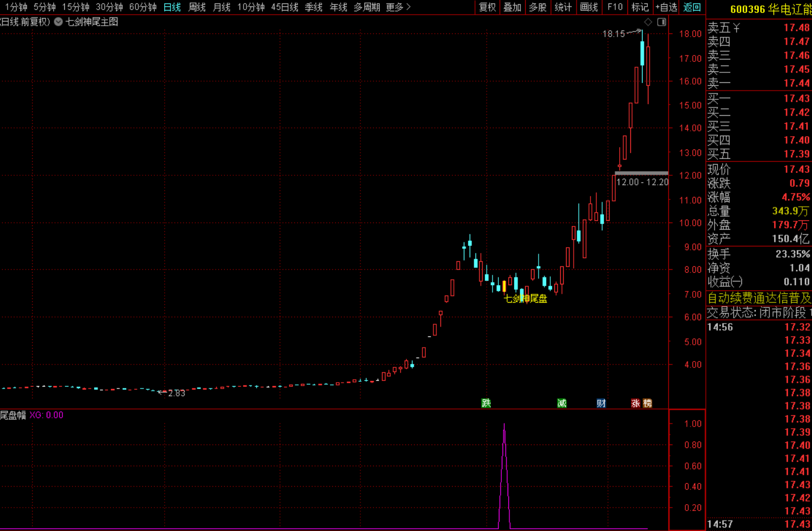Image resolution: width=812 pixels, height=531 pixels.
Task: Open the 多周期 multi-period menu
Action: pos(366,7)
